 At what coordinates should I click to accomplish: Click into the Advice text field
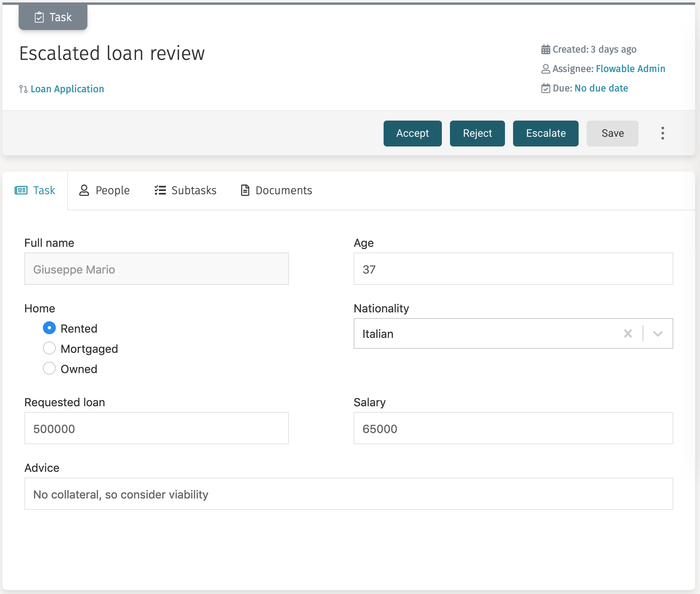click(x=348, y=494)
